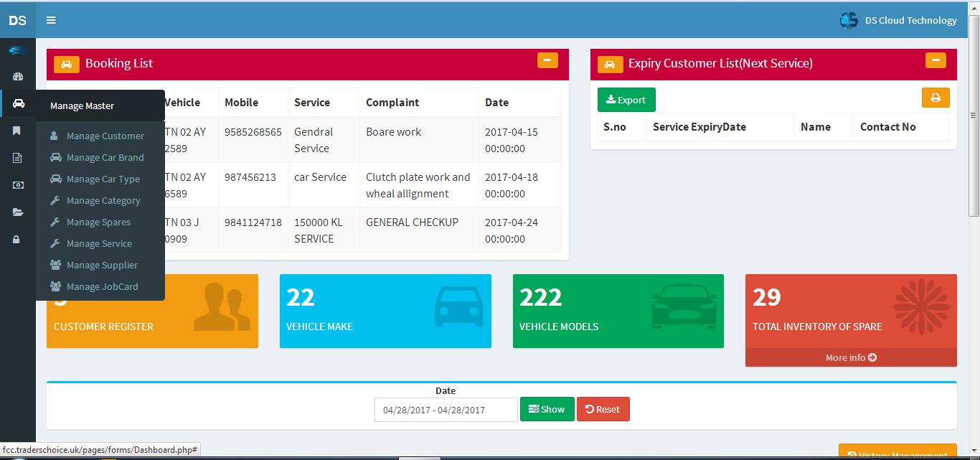This screenshot has width=980, height=460.
Task: Open the date range picker field
Action: tap(446, 409)
